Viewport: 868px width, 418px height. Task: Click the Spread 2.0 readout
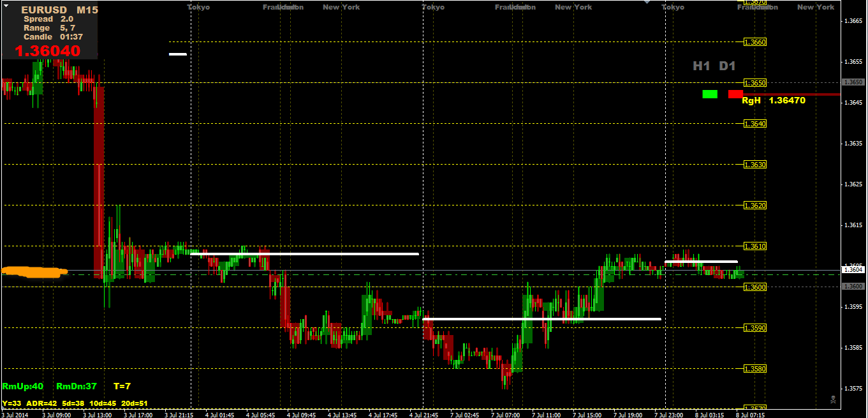tap(48, 19)
